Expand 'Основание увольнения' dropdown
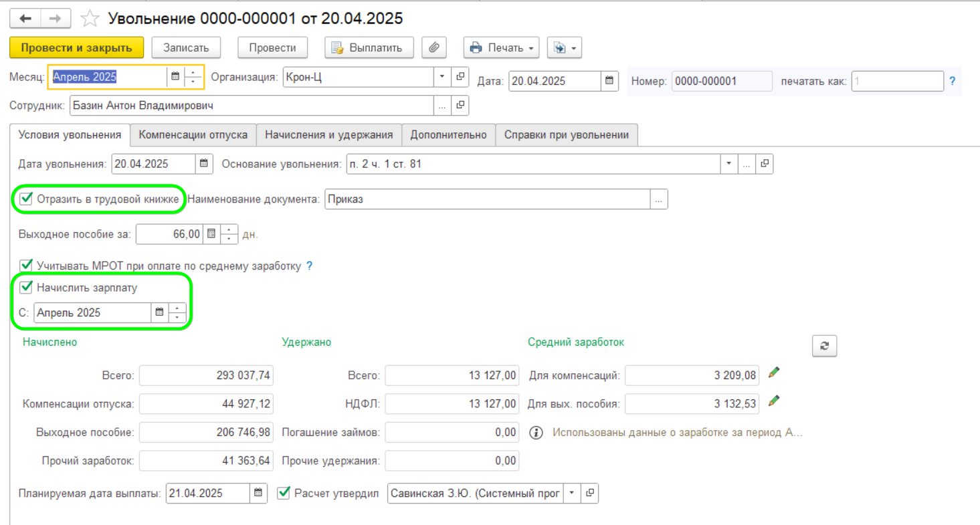The width and height of the screenshot is (980, 525). click(x=728, y=163)
